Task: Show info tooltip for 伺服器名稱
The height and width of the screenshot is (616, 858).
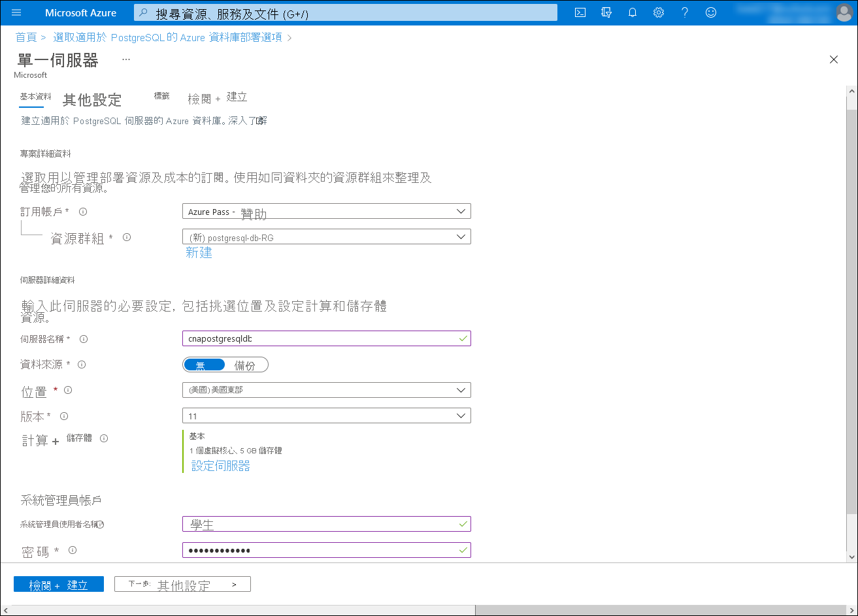Action: (x=83, y=339)
